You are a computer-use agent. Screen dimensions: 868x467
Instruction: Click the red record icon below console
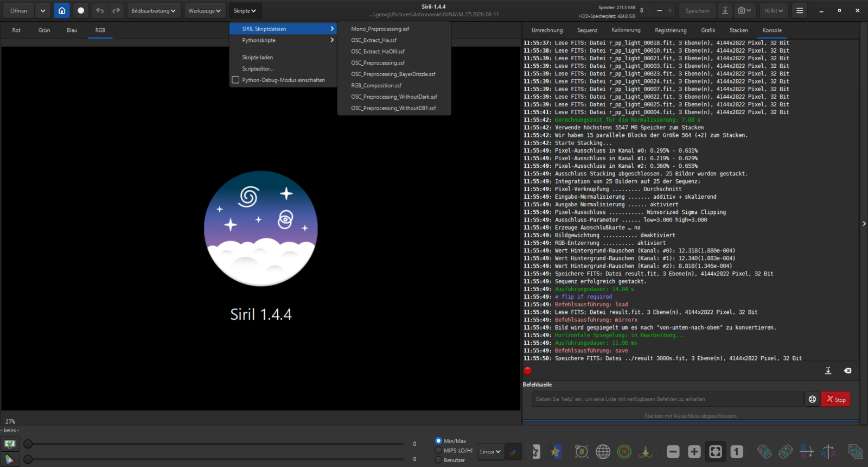click(x=527, y=371)
